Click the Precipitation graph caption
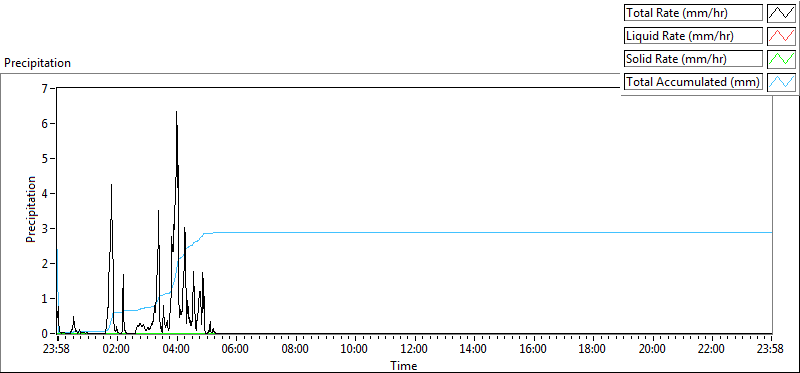The height and width of the screenshot is (373, 800). (x=37, y=63)
